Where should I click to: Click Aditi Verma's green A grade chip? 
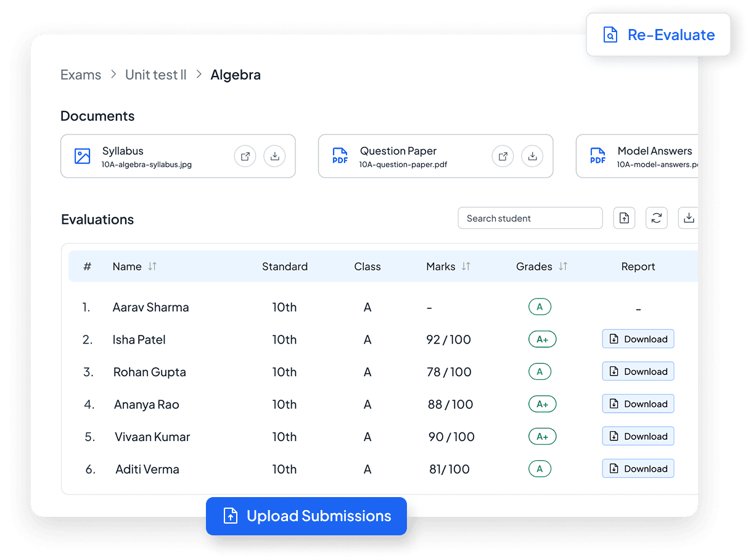[x=540, y=469]
